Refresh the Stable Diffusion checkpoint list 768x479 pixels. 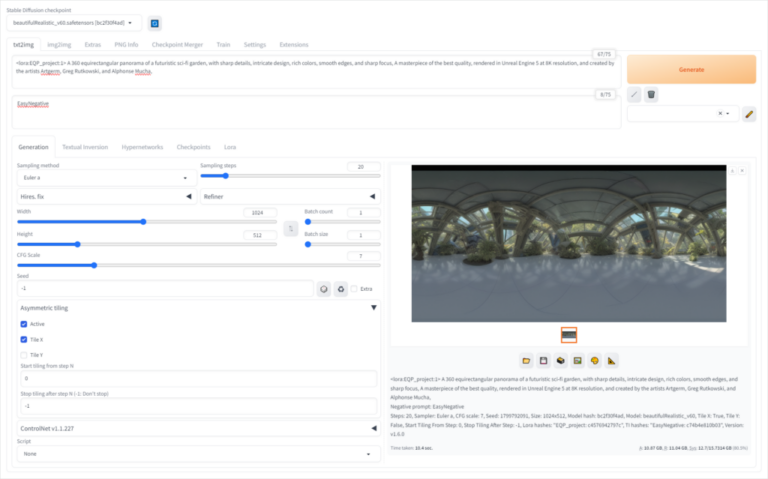(x=155, y=23)
